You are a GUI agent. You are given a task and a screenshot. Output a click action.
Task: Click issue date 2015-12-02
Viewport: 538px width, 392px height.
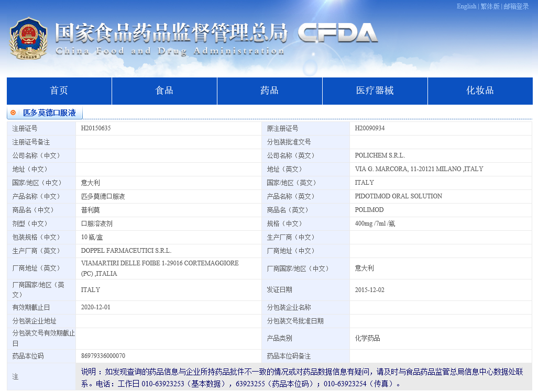click(x=369, y=290)
